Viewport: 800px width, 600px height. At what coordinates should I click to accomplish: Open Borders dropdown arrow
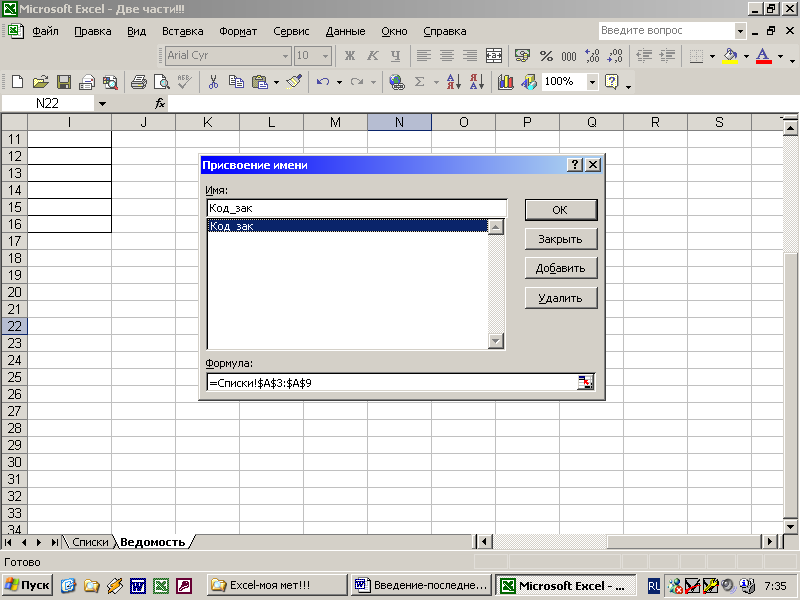click(x=712, y=56)
